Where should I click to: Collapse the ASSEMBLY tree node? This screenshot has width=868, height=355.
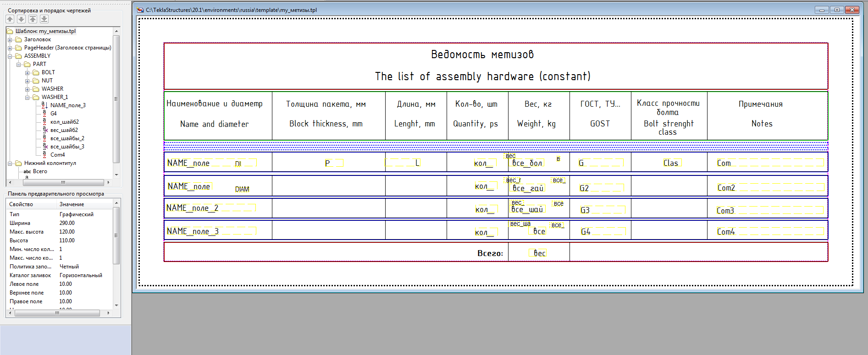click(x=10, y=56)
